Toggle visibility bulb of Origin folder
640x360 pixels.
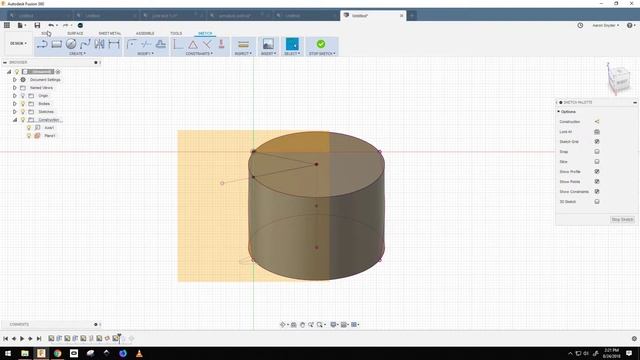pyautogui.click(x=23, y=96)
